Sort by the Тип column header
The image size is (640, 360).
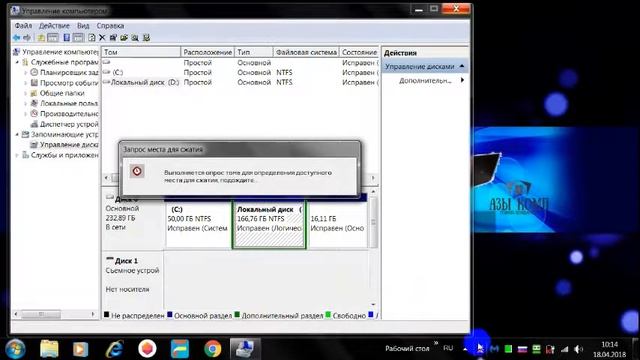click(254, 52)
